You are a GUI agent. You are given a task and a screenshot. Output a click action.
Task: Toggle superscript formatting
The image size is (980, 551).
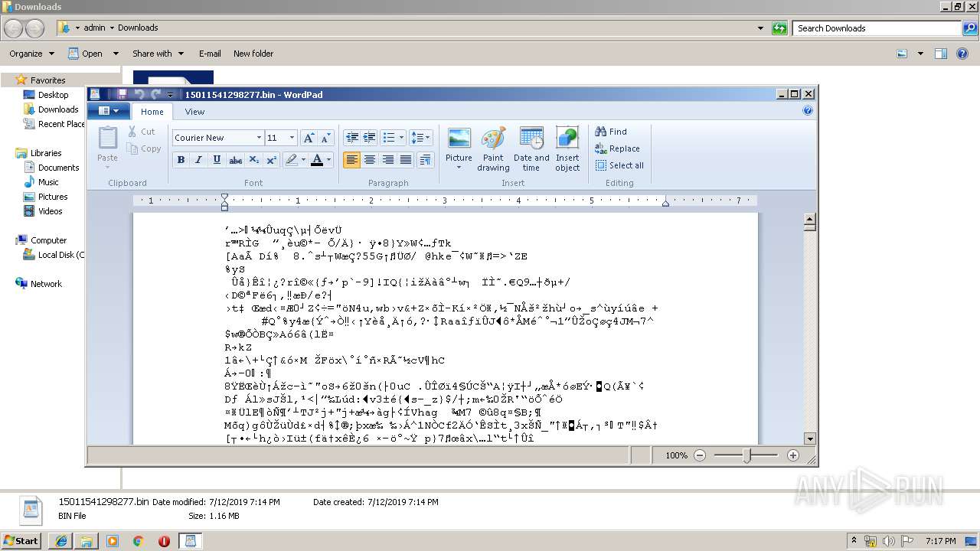click(x=271, y=160)
